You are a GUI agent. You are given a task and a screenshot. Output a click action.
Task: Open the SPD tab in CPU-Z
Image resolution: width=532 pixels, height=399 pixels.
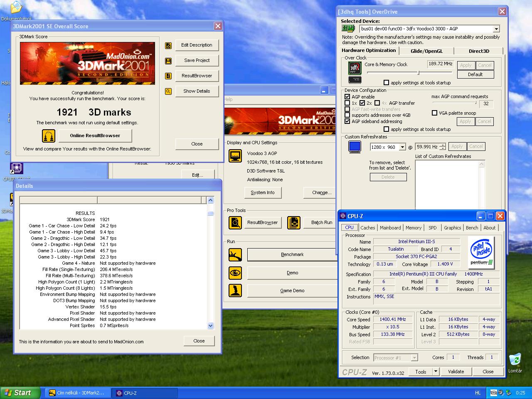coord(433,228)
